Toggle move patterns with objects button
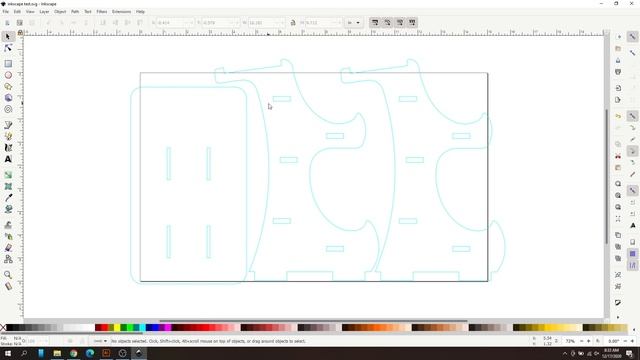The image size is (640, 360). click(x=412, y=22)
